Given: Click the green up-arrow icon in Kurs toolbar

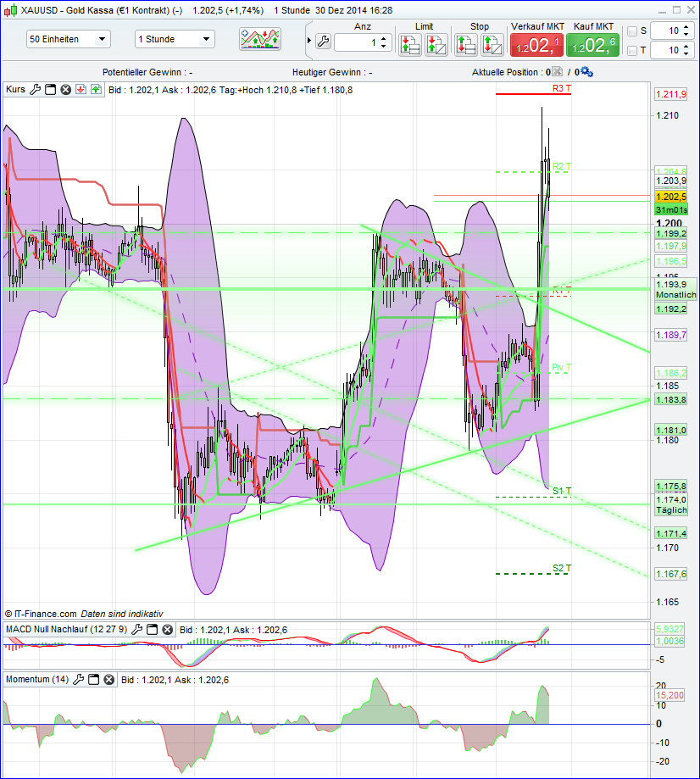Looking at the screenshot, I should [97, 88].
